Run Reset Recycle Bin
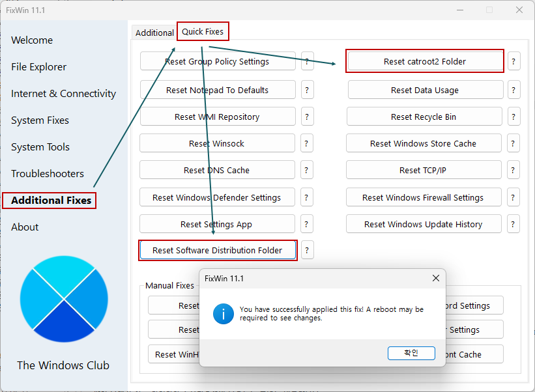Screen dimensions: 535x392 click(x=424, y=117)
